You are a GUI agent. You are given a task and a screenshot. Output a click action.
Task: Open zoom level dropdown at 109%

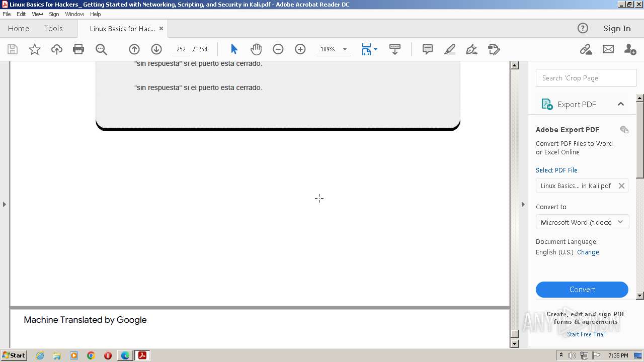(x=345, y=49)
